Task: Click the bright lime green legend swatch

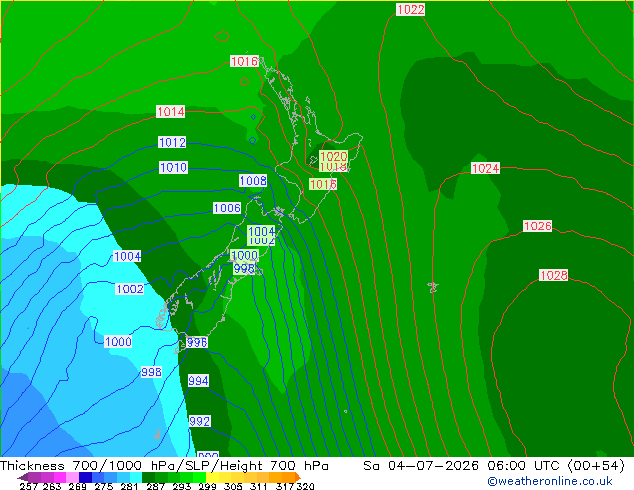Action: tap(200, 477)
